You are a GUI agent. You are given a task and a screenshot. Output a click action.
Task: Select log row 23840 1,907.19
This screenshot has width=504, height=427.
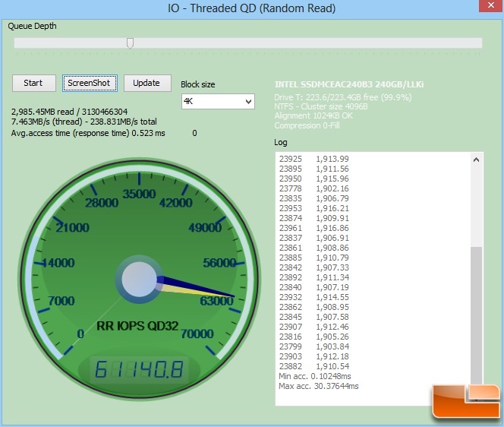(313, 287)
